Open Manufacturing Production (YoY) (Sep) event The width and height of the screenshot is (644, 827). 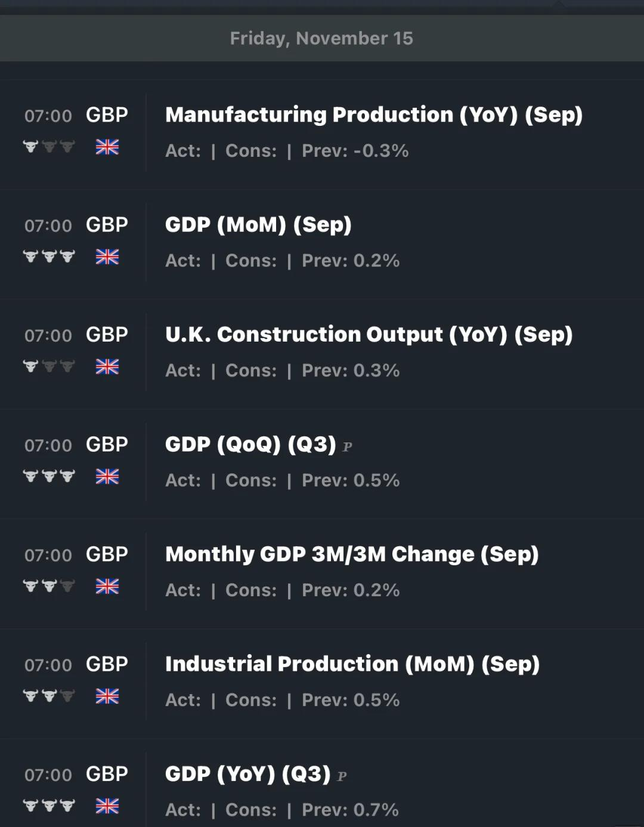(x=373, y=114)
